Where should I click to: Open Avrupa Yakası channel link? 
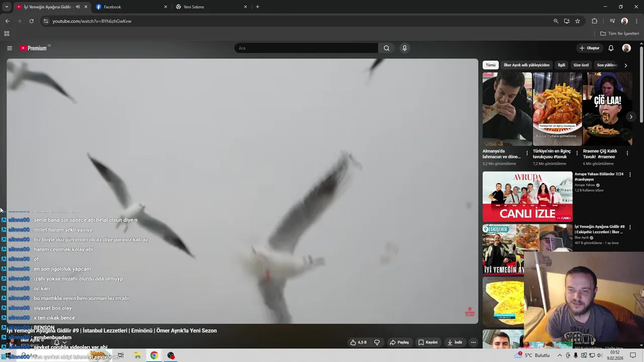point(585,185)
